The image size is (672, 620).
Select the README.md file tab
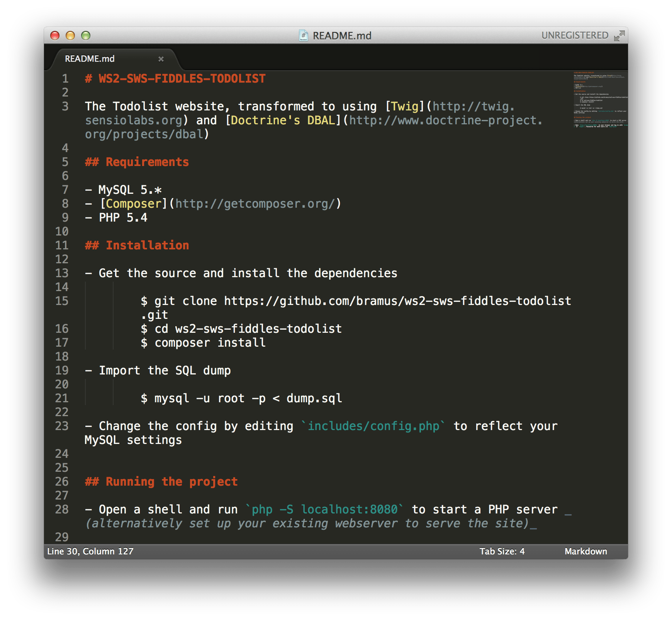[90, 59]
